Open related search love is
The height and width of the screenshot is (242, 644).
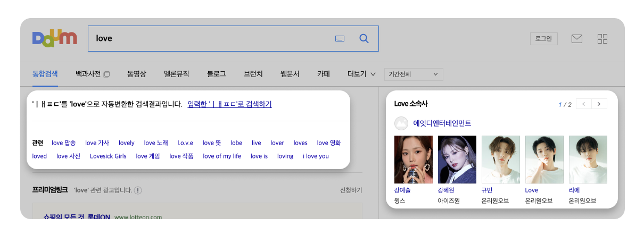259,156
